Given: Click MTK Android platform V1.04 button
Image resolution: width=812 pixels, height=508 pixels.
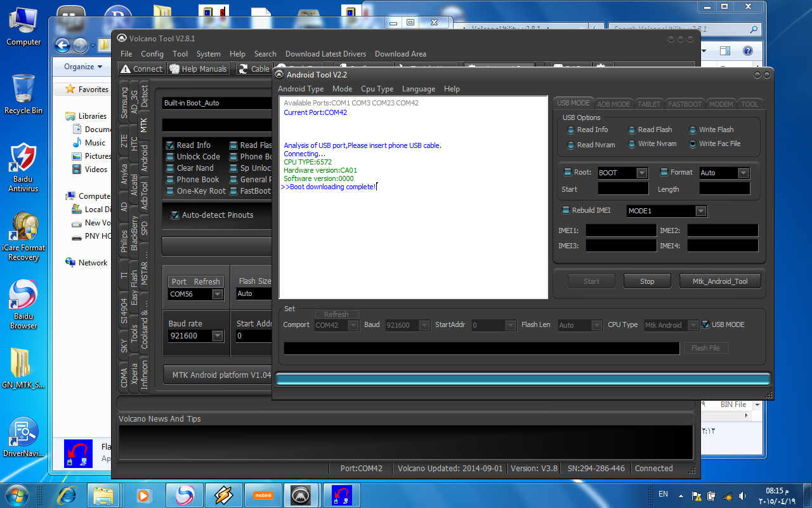Looking at the screenshot, I should pos(218,375).
